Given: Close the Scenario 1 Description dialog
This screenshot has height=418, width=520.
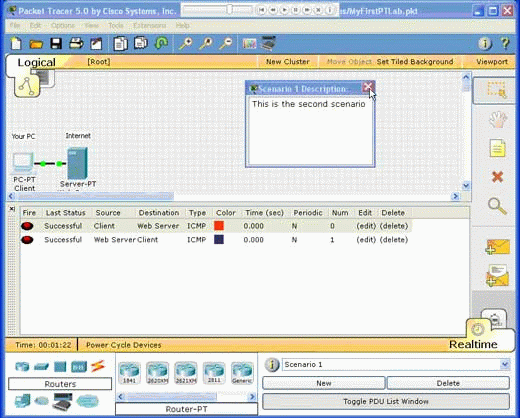Looking at the screenshot, I should (368, 88).
